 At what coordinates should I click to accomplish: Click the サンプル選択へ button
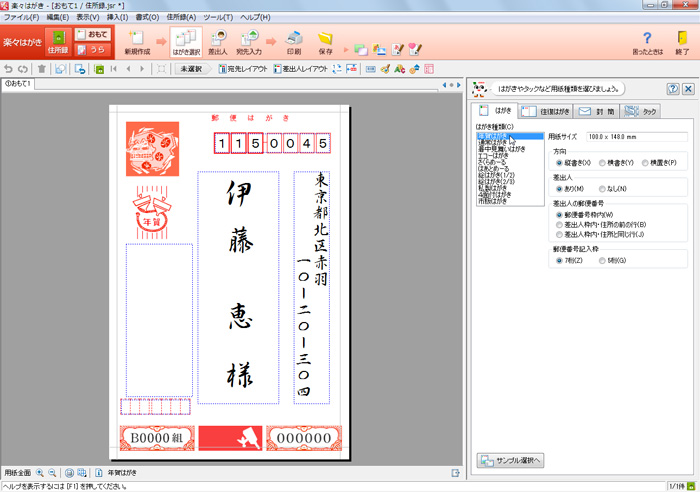coord(510,460)
